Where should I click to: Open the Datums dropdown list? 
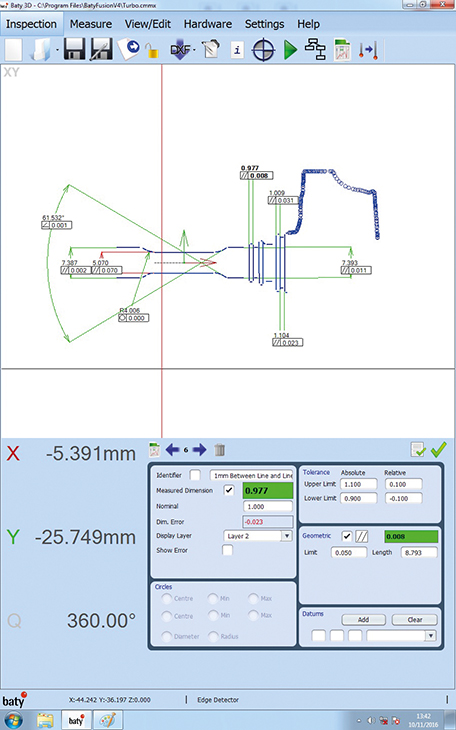pos(431,635)
